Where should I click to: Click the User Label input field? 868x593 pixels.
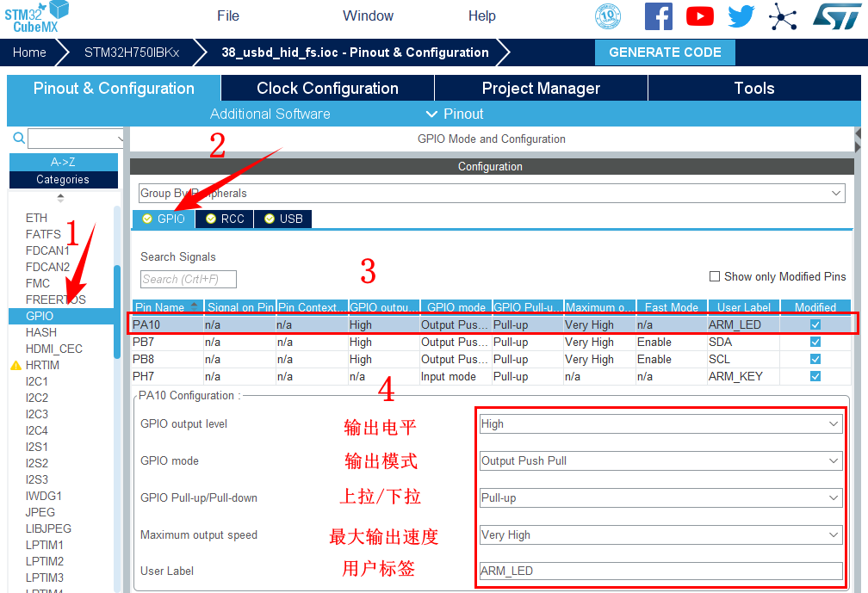[x=660, y=571]
